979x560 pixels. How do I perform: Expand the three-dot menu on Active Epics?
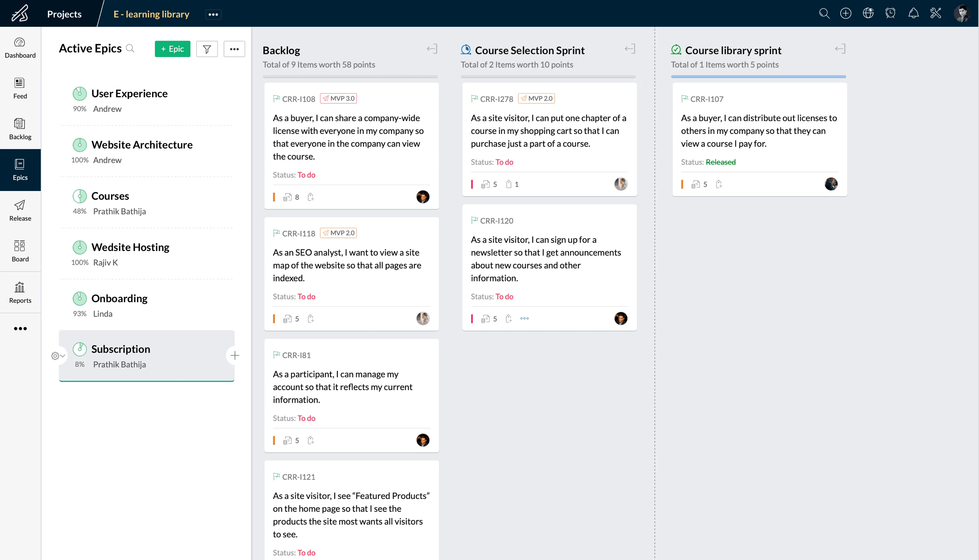point(234,48)
